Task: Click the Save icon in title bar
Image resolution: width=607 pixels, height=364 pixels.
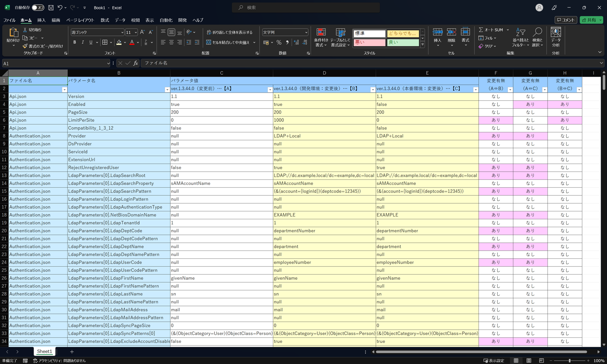Action: point(51,8)
